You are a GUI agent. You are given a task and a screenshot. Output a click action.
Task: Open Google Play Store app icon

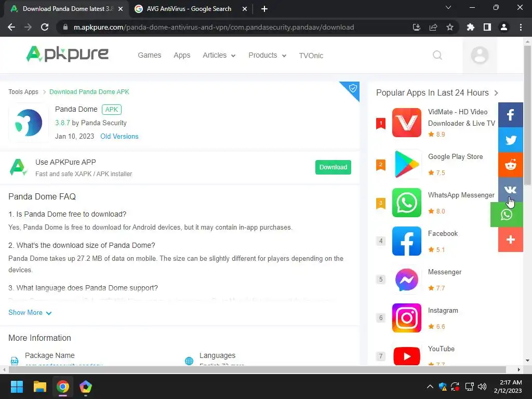(406, 164)
